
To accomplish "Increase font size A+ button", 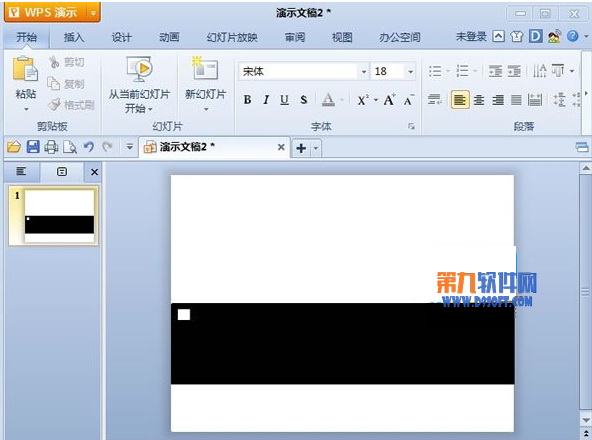I will (390, 100).
